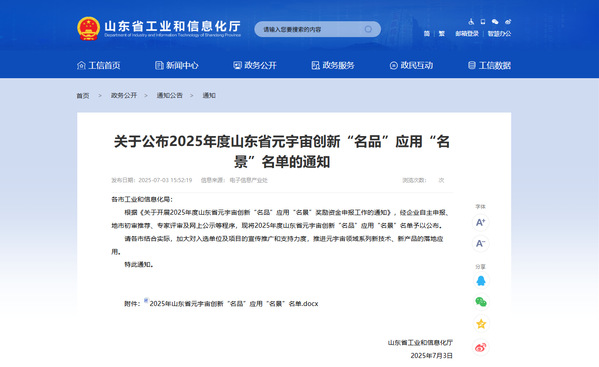The image size is (599, 367).
Task: Decrease font size with A- button
Action: (x=481, y=244)
